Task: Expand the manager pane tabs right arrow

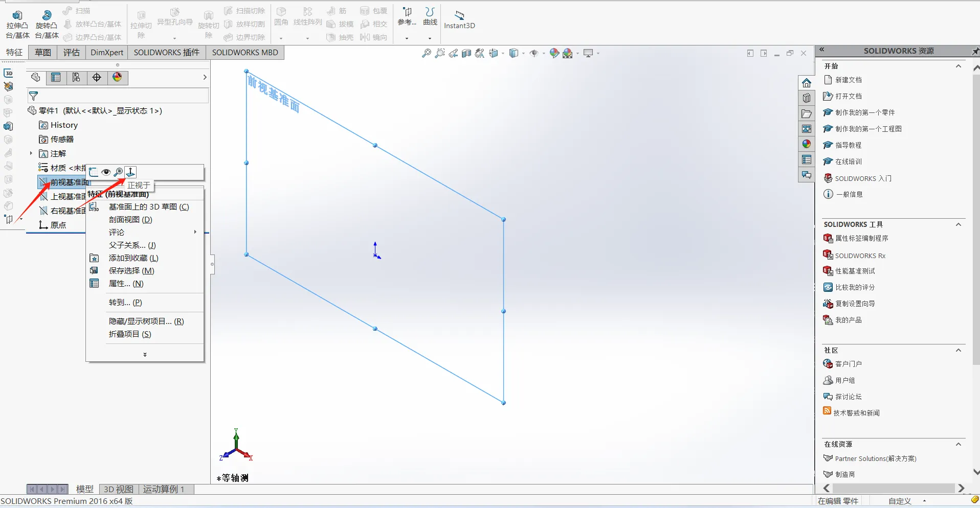Action: coord(205,77)
